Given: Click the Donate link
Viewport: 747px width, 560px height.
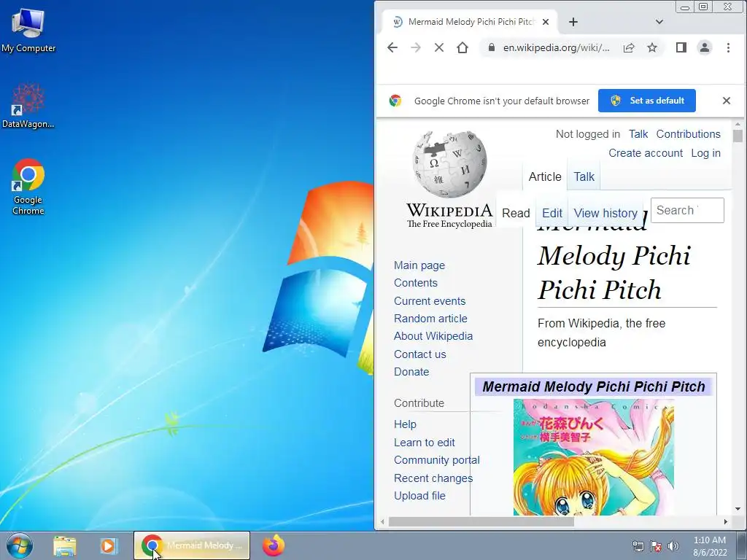Looking at the screenshot, I should tap(411, 372).
